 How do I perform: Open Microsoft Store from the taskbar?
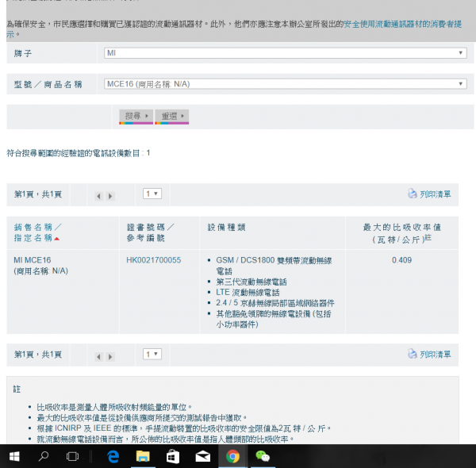(172, 456)
